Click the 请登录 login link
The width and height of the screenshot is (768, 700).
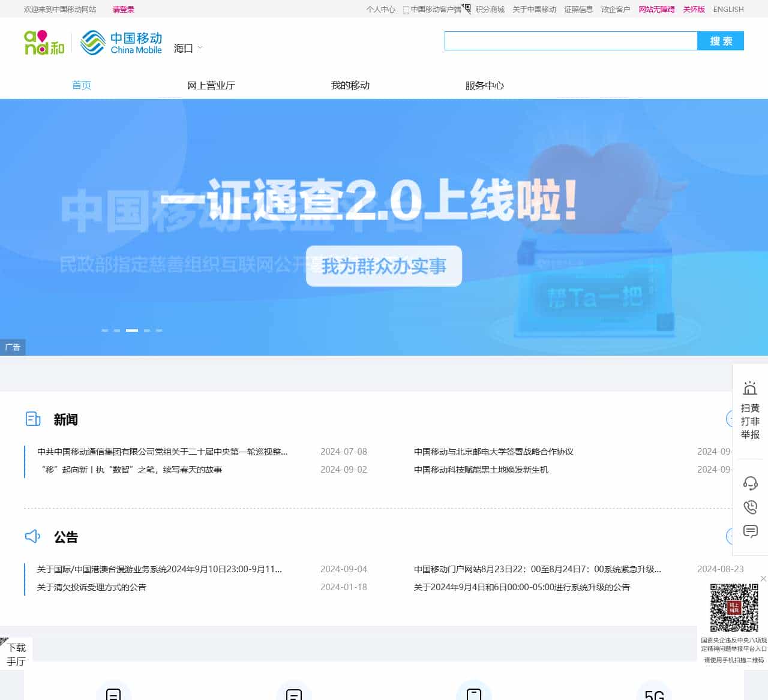point(124,10)
